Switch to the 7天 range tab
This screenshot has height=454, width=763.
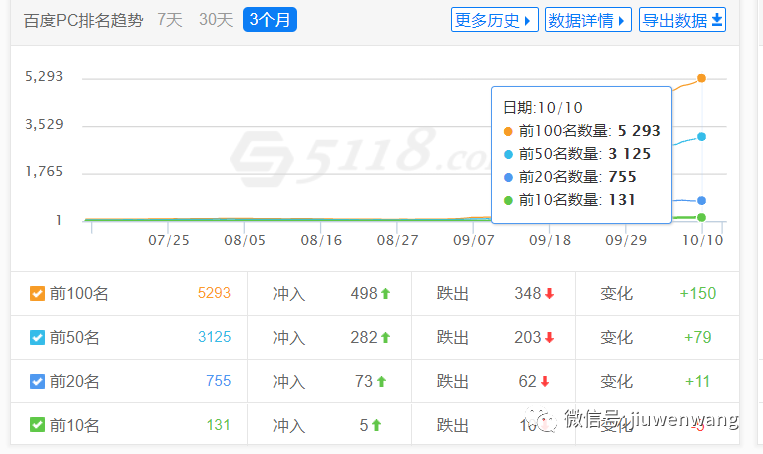170,20
